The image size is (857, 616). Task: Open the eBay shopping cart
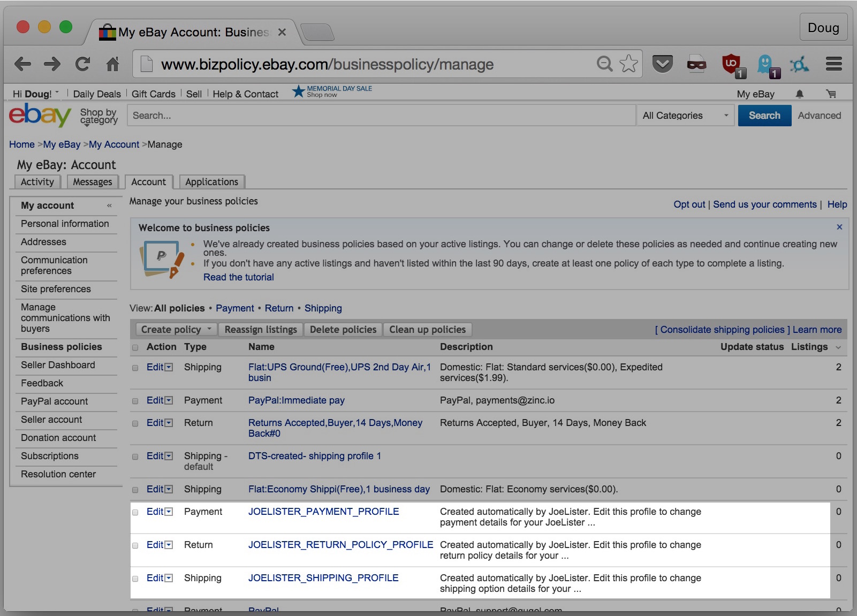831,94
